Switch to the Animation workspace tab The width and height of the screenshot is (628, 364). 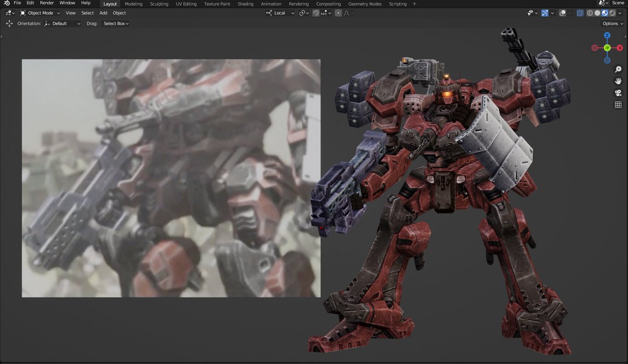271,4
